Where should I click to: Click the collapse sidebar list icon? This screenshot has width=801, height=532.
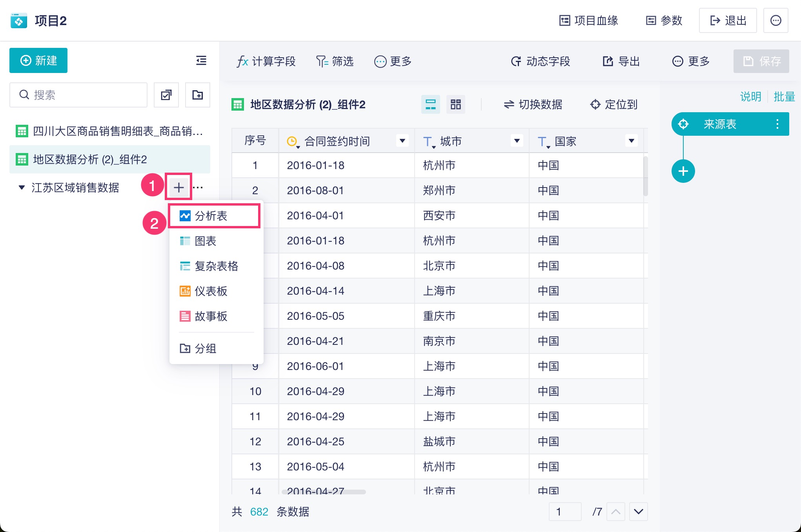201,60
